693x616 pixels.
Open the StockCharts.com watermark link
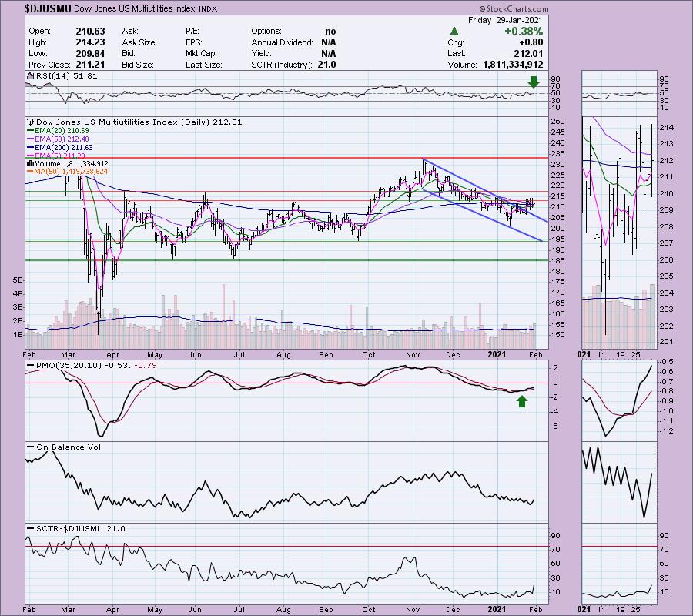[514, 8]
